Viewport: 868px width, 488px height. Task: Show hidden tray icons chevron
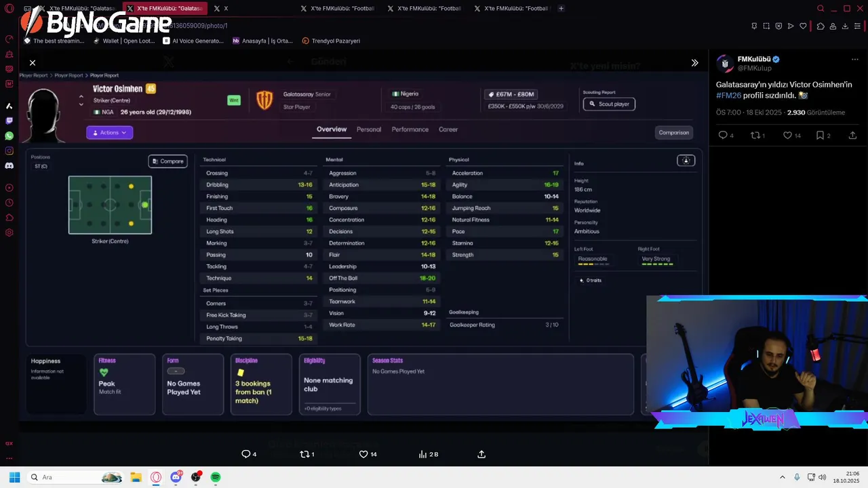click(782, 477)
